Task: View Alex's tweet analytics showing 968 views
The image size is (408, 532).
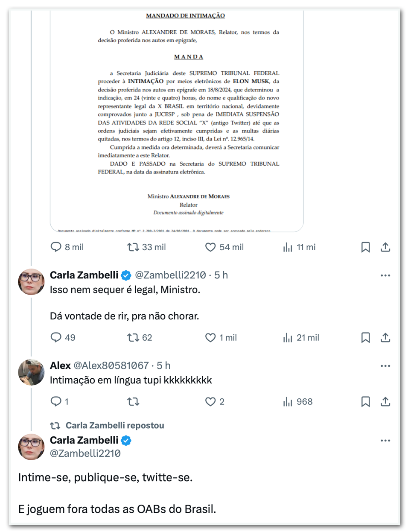Action: (x=288, y=402)
